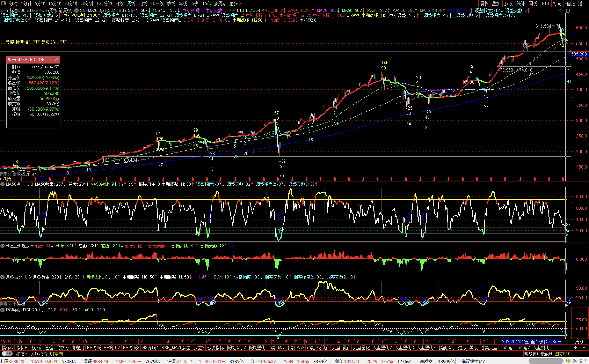Click the 505.280 price tag on the price axis
The image size is (589, 364).
point(579,54)
